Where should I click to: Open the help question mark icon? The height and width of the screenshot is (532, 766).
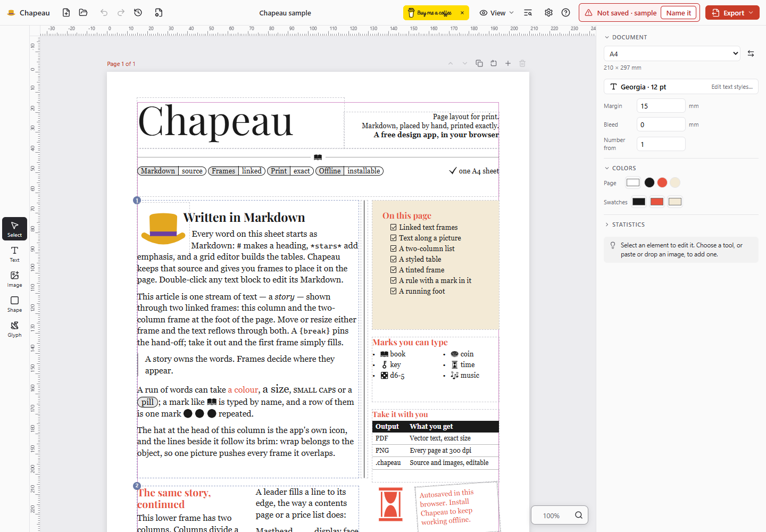point(566,13)
